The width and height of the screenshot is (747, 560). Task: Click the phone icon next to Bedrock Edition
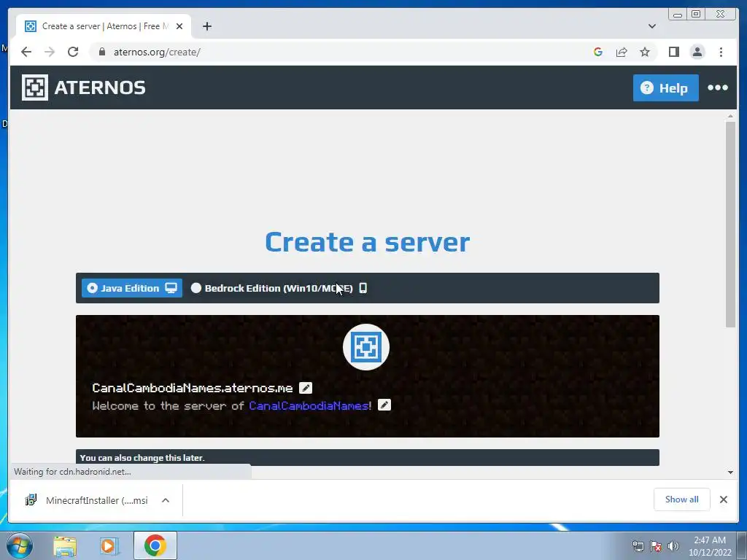tap(363, 288)
